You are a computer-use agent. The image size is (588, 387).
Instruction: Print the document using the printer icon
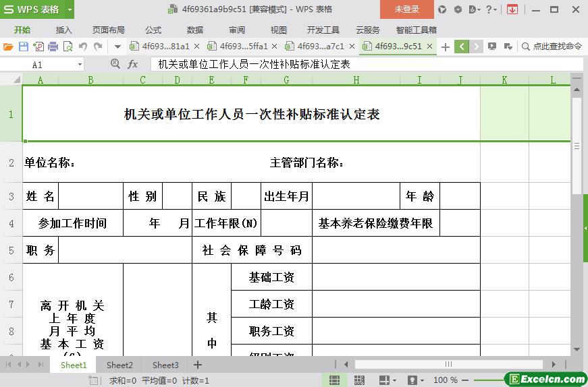click(x=53, y=47)
